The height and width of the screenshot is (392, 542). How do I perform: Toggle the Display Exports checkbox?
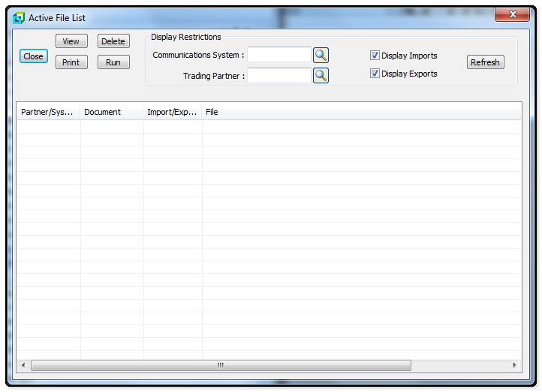point(375,74)
